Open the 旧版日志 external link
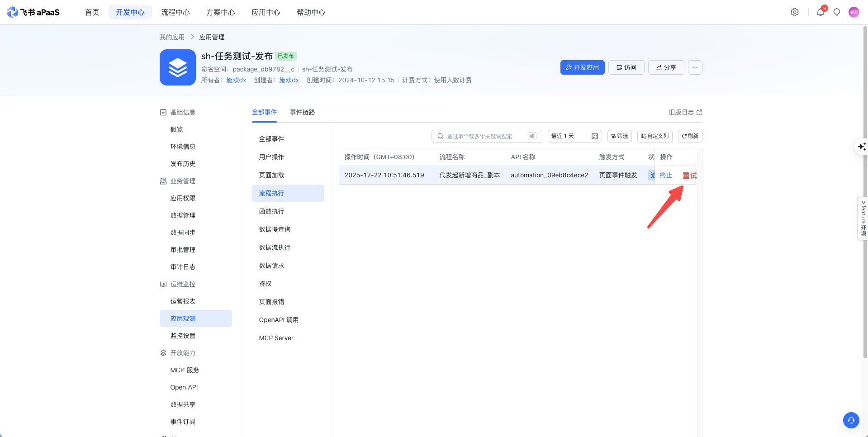868x437 pixels. (685, 112)
